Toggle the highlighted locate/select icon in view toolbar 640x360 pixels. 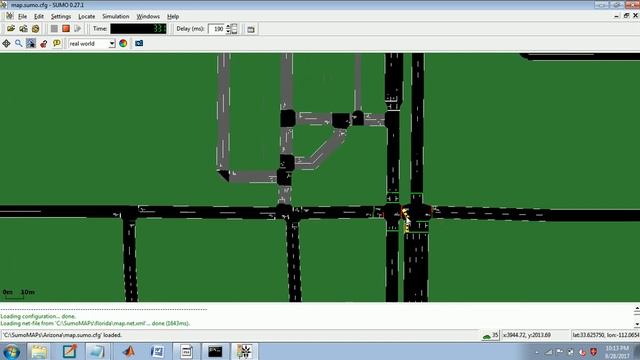pos(31,43)
